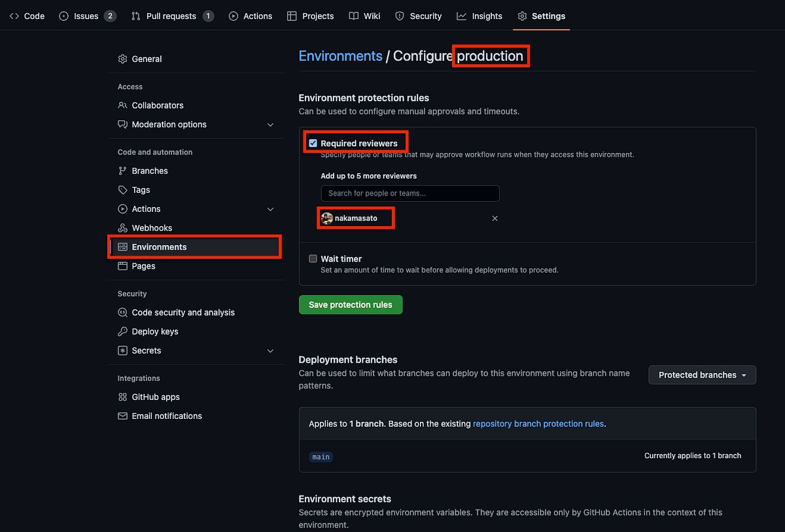
Task: Click the Email notifications icon
Action: pyautogui.click(x=122, y=416)
